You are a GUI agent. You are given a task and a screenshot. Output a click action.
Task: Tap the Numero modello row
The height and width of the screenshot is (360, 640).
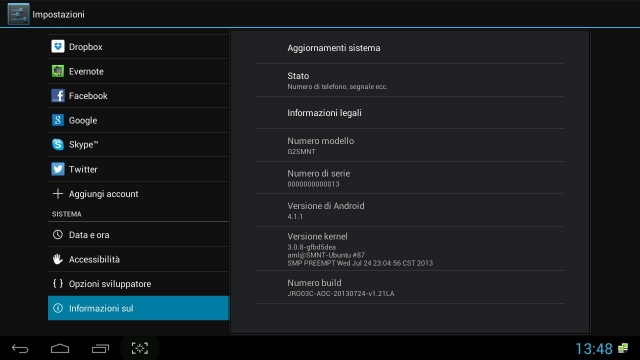click(x=410, y=145)
